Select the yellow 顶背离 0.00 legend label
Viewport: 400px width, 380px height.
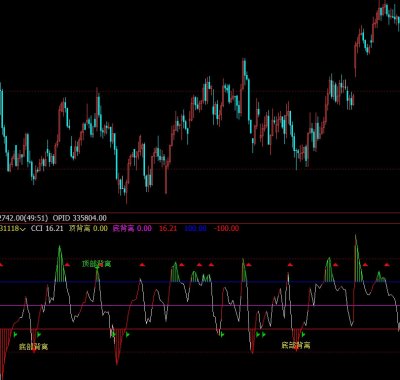pos(88,228)
